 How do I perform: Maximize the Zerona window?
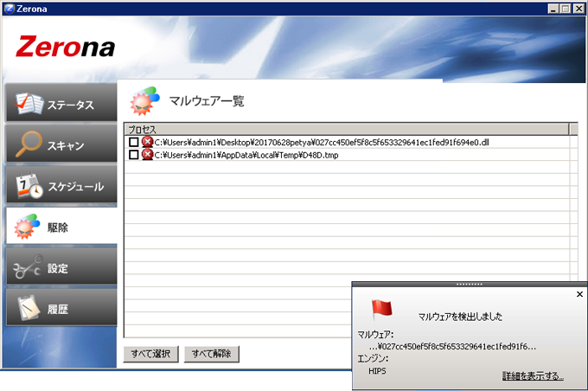(x=565, y=9)
